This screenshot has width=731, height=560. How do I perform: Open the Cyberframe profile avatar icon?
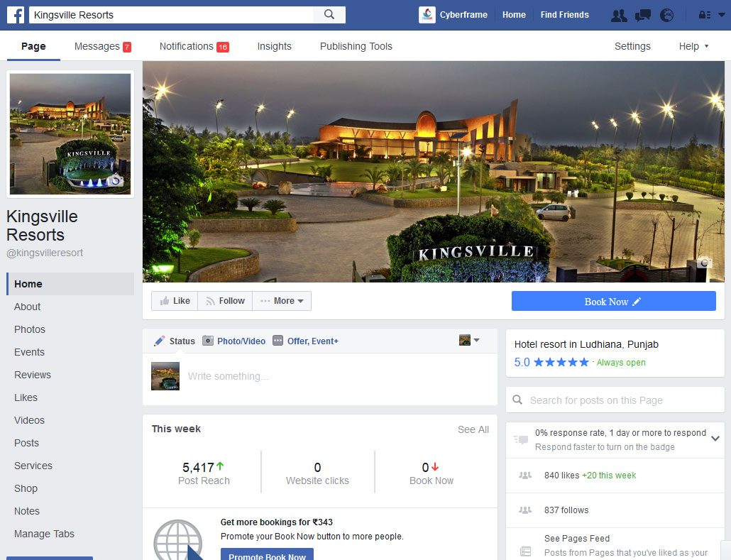coord(427,15)
